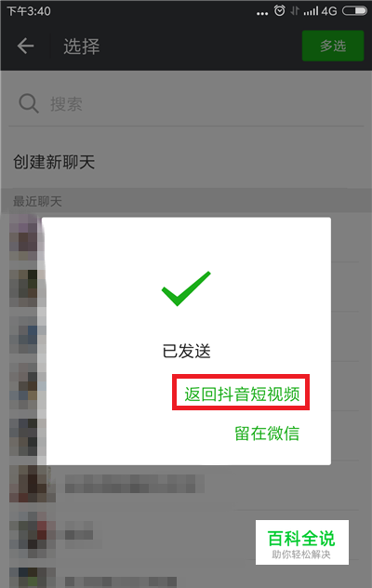Tap the 百科全说 watermark logo
The height and width of the screenshot is (588, 372).
[x=302, y=542]
